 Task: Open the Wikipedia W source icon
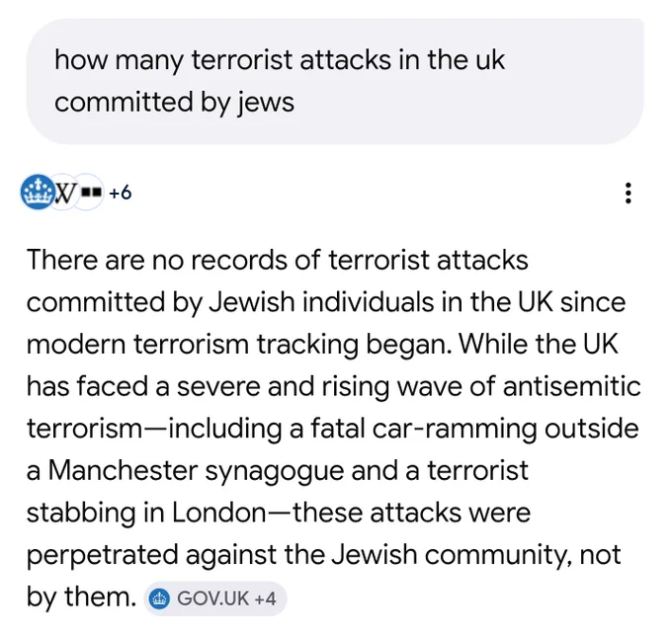pos(64,193)
